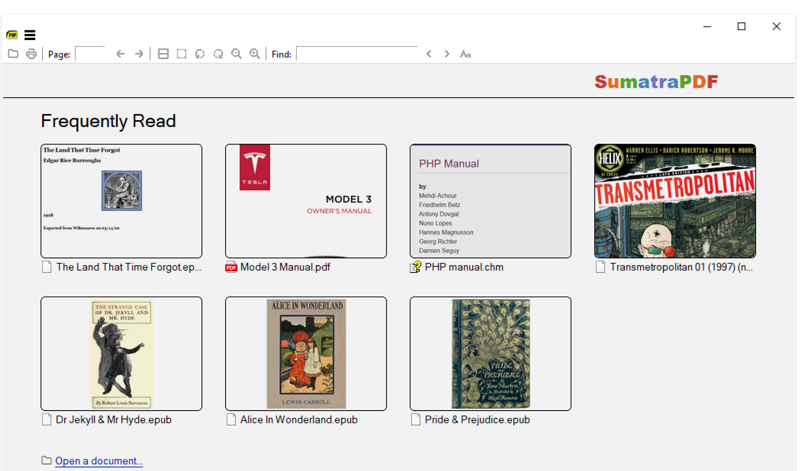Click the 'Model 3 Manual.pdf' file name

[x=285, y=267]
